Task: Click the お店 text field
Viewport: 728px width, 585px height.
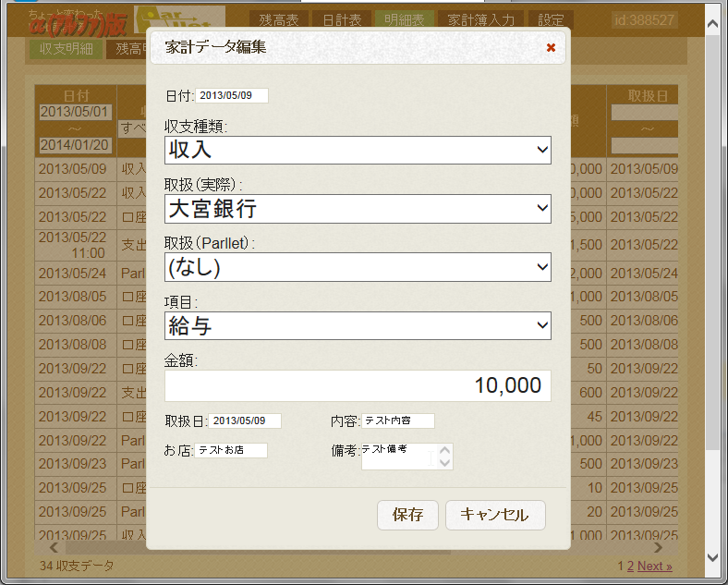Action: point(231,450)
